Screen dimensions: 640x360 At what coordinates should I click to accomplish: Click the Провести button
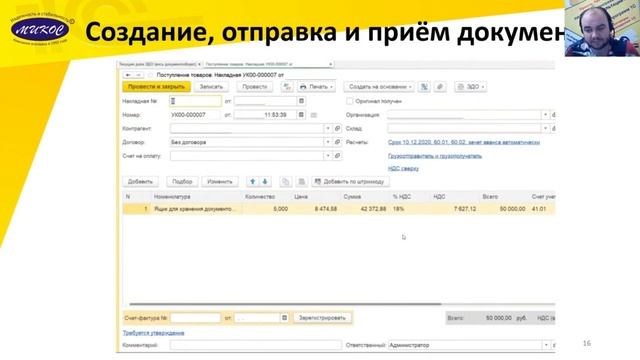(x=255, y=87)
